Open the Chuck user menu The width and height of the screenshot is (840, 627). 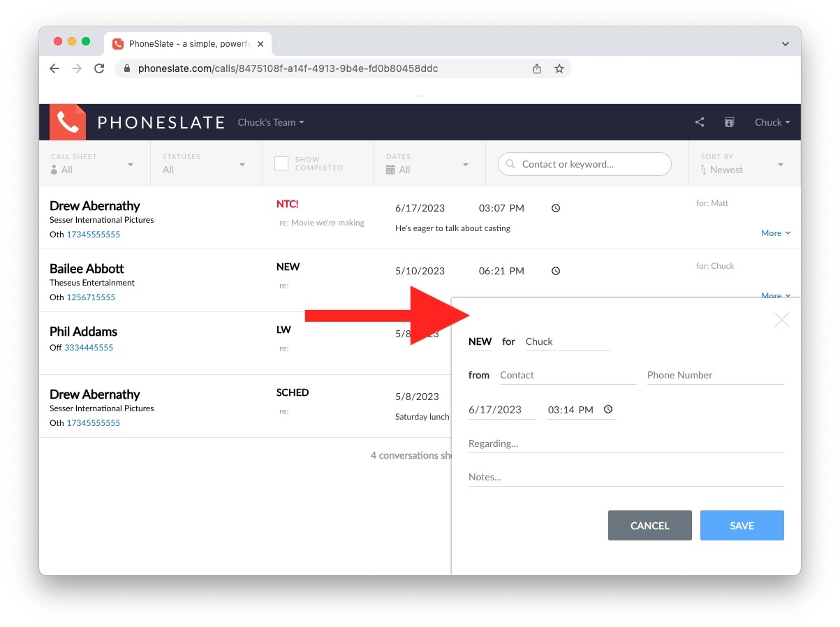click(x=772, y=122)
